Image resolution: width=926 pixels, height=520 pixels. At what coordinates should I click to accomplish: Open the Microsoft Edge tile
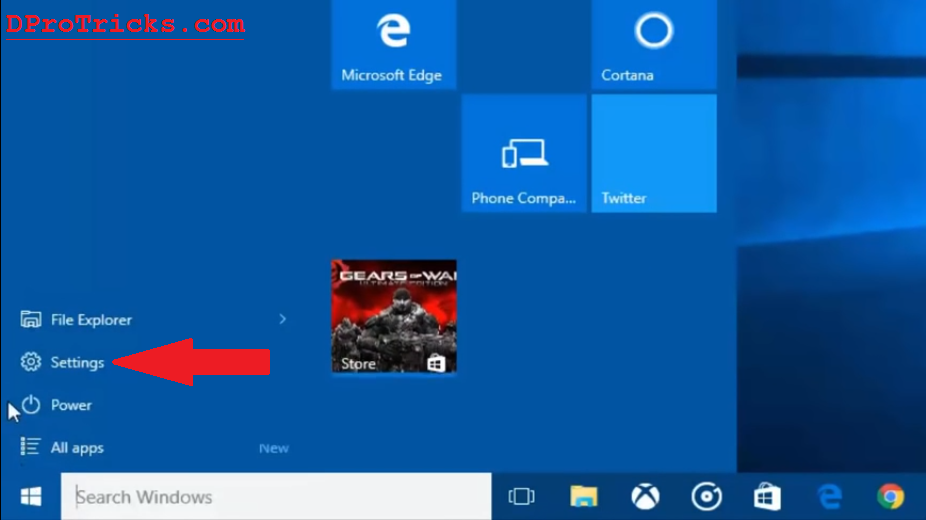[394, 44]
